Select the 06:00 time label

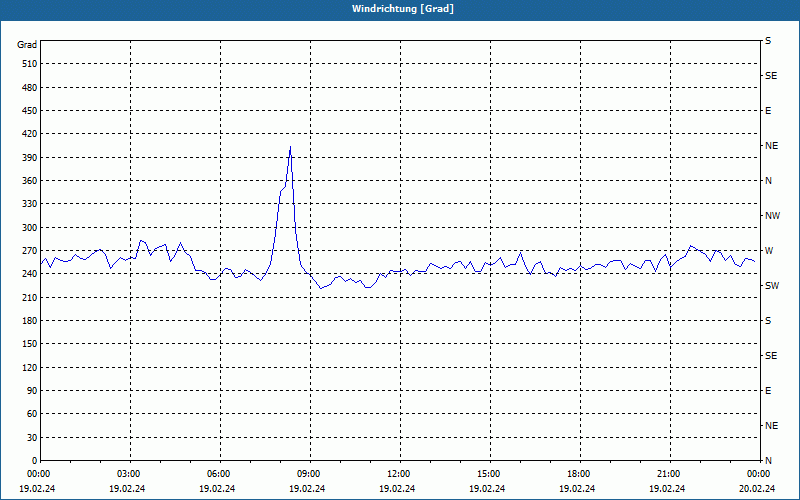[x=220, y=473]
